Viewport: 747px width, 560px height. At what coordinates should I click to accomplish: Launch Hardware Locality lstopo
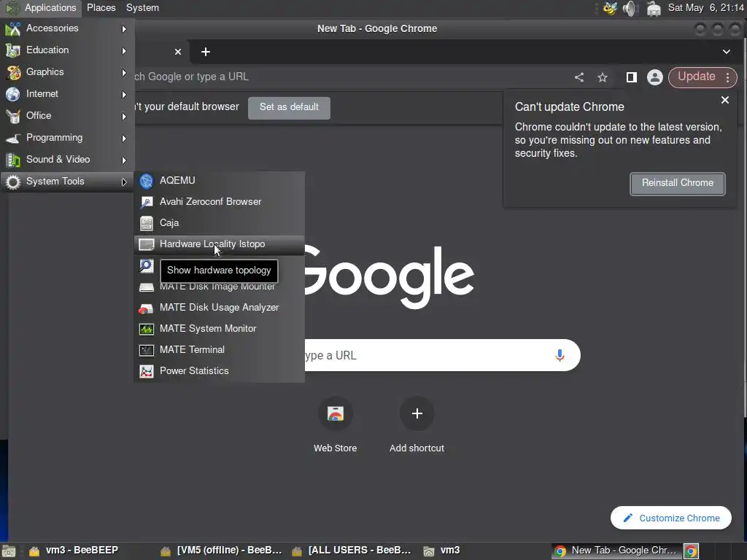(219, 244)
